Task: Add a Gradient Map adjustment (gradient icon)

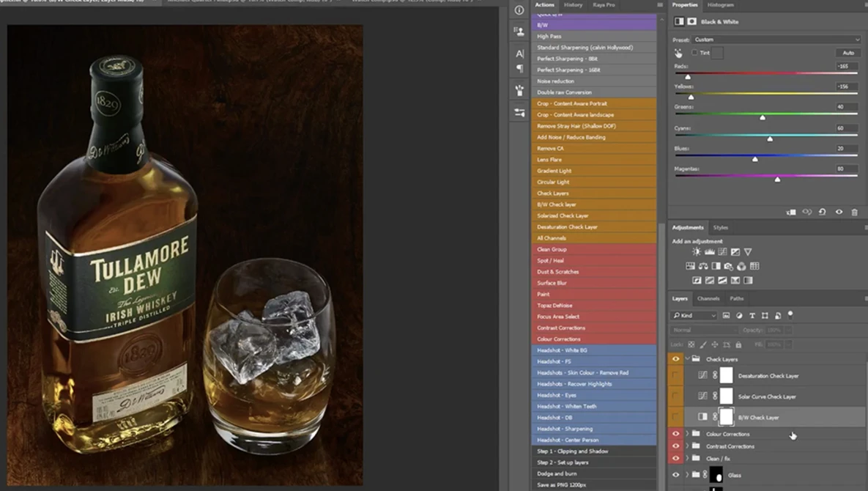Action: (748, 281)
